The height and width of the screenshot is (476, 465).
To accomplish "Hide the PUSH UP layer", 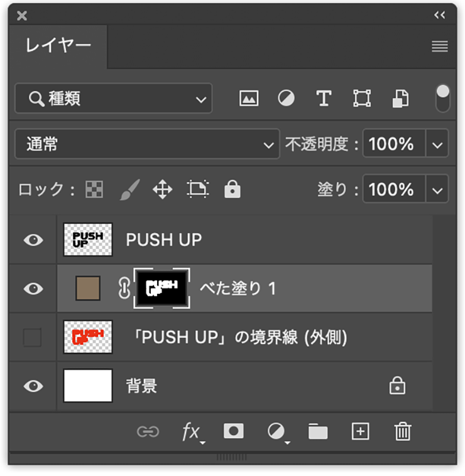I will pyautogui.click(x=33, y=240).
